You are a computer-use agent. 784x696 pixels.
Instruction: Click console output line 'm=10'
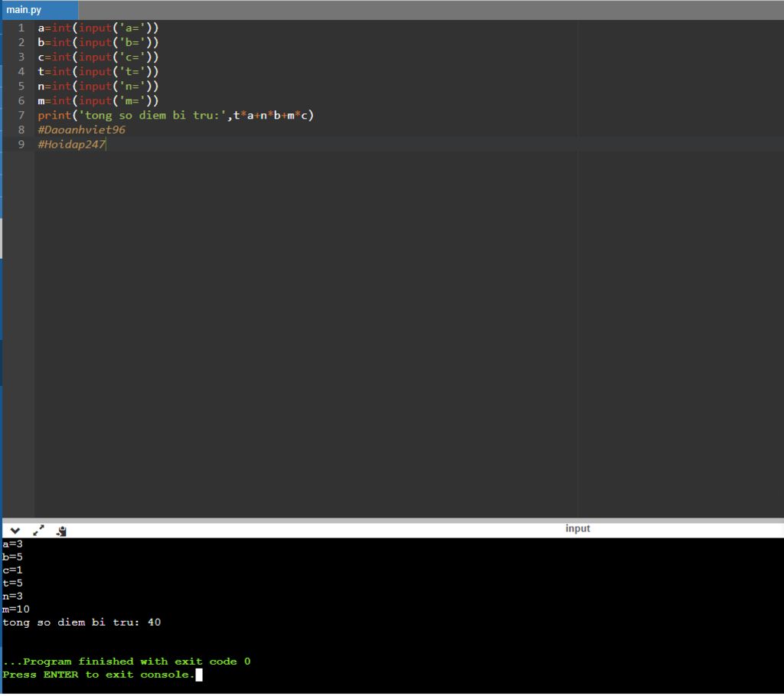click(x=16, y=609)
